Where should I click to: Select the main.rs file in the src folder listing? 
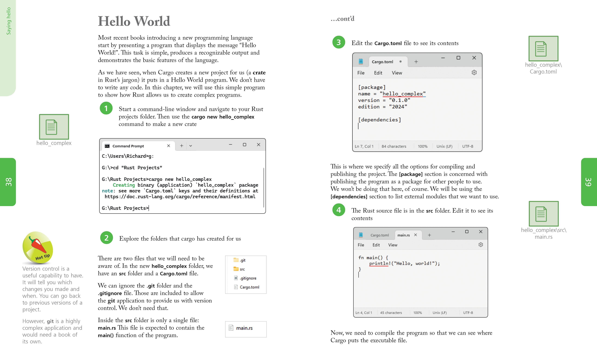tap(241, 328)
